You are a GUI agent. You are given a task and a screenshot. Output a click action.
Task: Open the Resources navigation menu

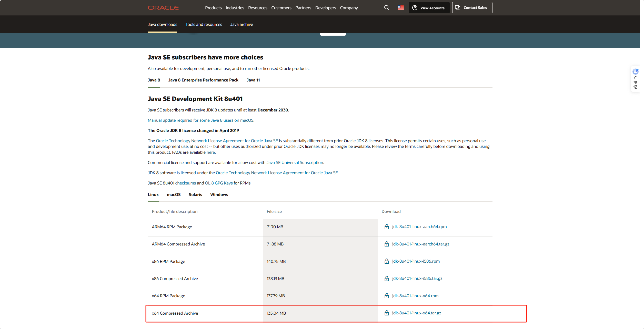tap(258, 8)
